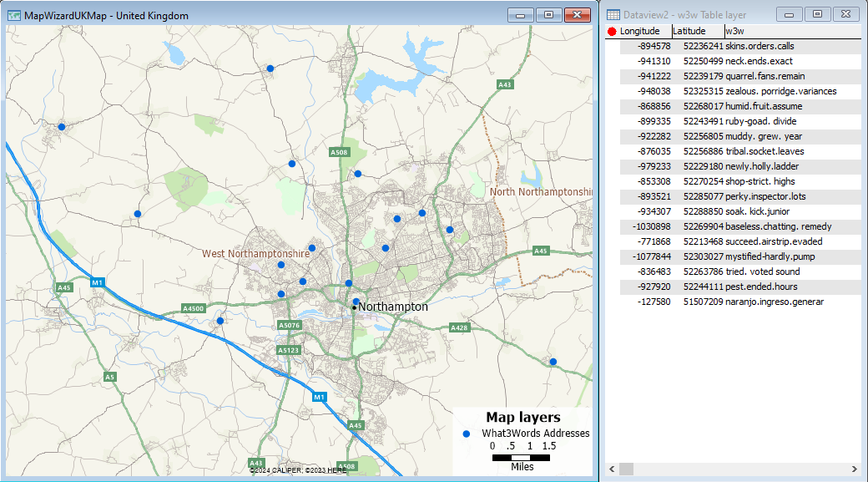
Task: Click the dataview scrollbar's right arrow
Action: click(x=854, y=469)
